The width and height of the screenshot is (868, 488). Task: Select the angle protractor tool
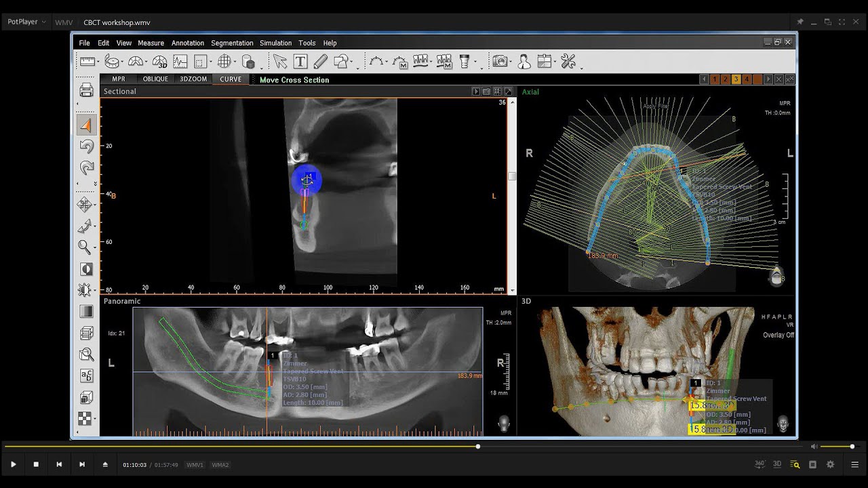coord(136,62)
